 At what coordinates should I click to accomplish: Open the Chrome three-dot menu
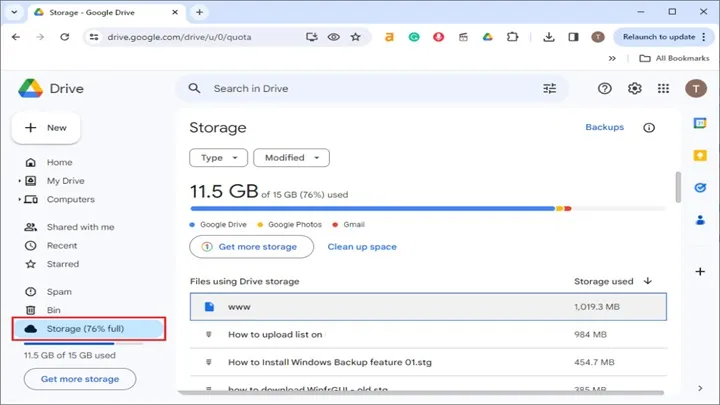tap(704, 37)
